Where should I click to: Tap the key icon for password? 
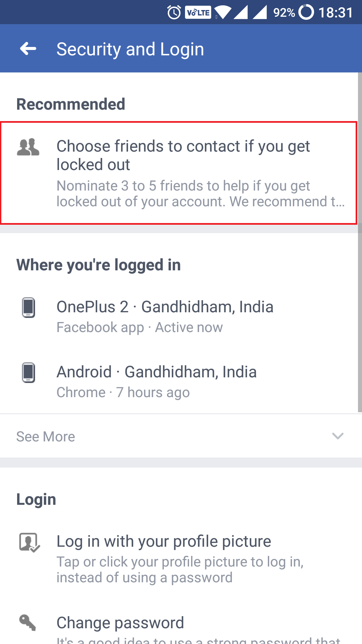click(27, 623)
